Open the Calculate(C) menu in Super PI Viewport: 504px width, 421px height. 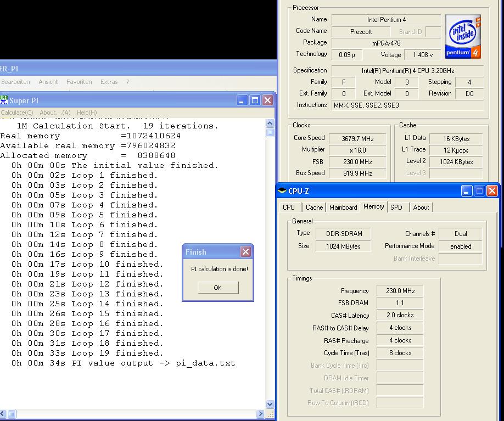16,113
